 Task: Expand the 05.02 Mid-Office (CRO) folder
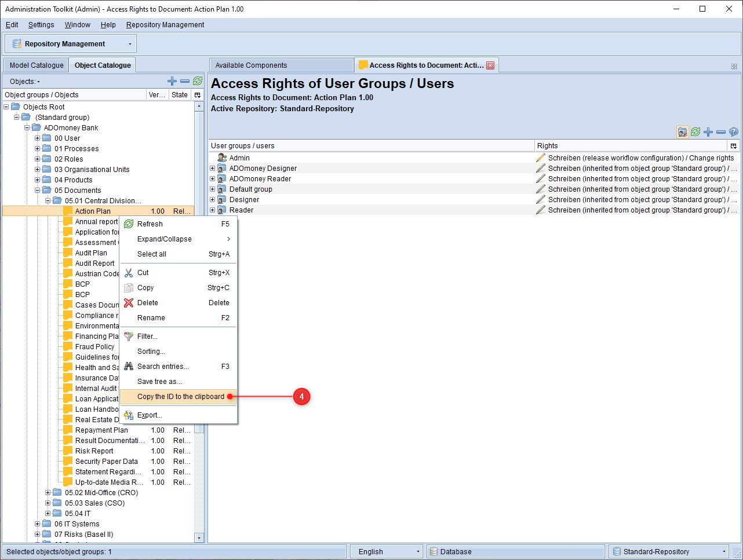48,493
